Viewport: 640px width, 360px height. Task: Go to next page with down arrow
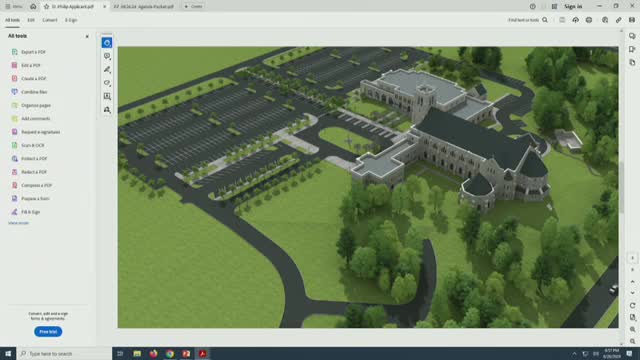click(633, 293)
